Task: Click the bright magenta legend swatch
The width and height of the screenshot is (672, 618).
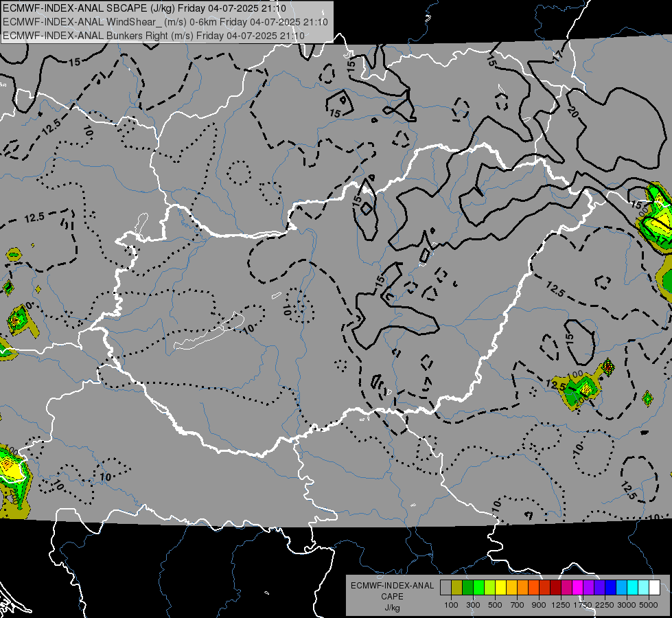Action: [x=578, y=588]
